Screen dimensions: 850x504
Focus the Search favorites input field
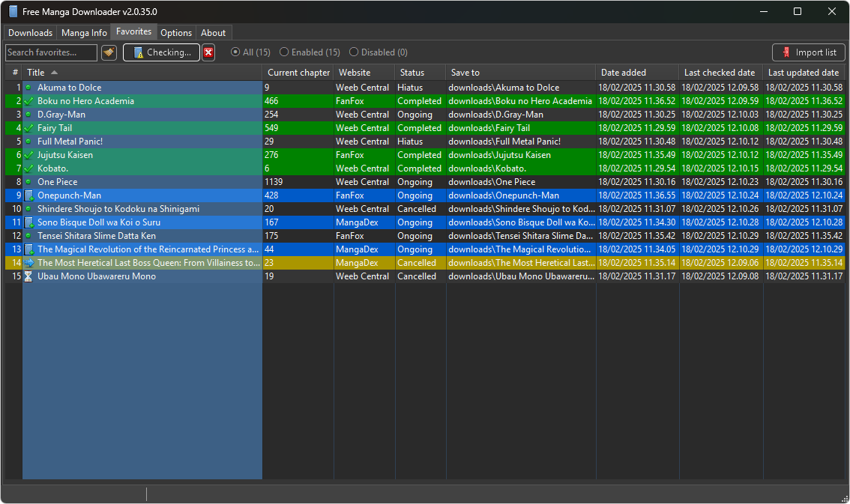coord(52,52)
